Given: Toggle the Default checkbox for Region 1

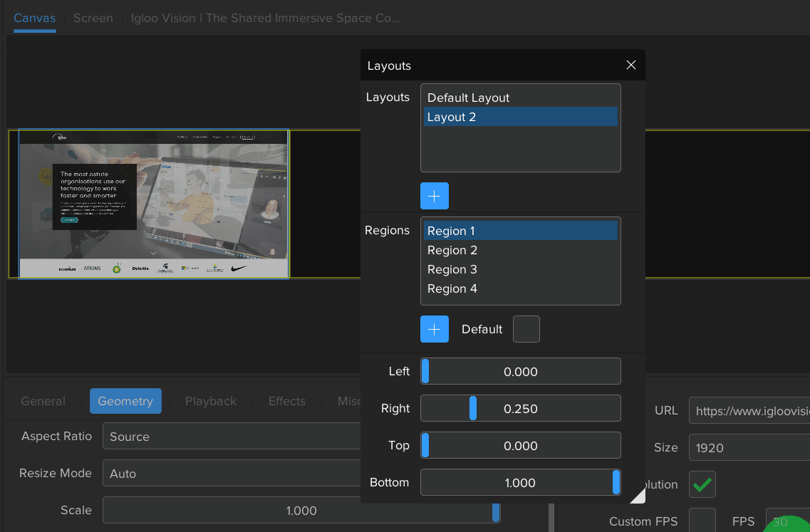Looking at the screenshot, I should coord(526,328).
